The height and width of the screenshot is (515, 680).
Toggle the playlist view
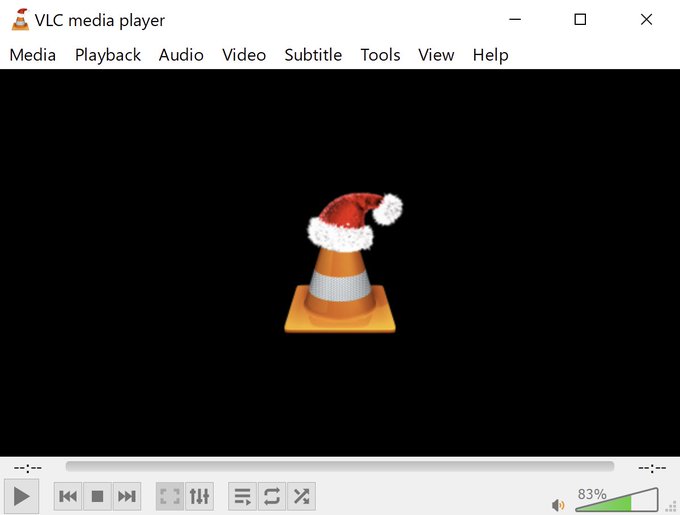point(242,496)
